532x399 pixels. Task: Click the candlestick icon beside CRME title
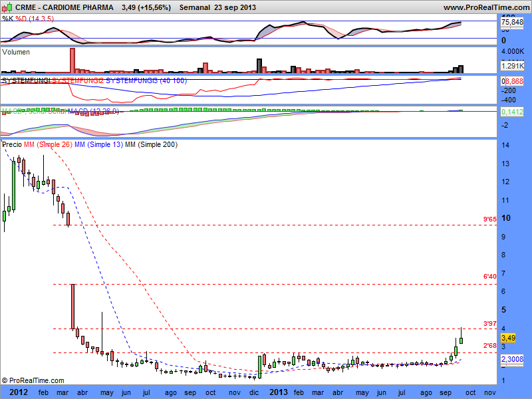[x=7, y=7]
